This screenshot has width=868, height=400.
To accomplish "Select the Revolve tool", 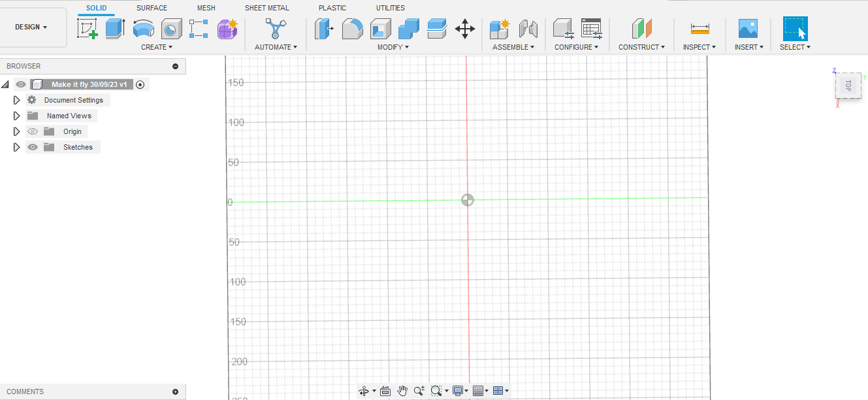I will (143, 29).
